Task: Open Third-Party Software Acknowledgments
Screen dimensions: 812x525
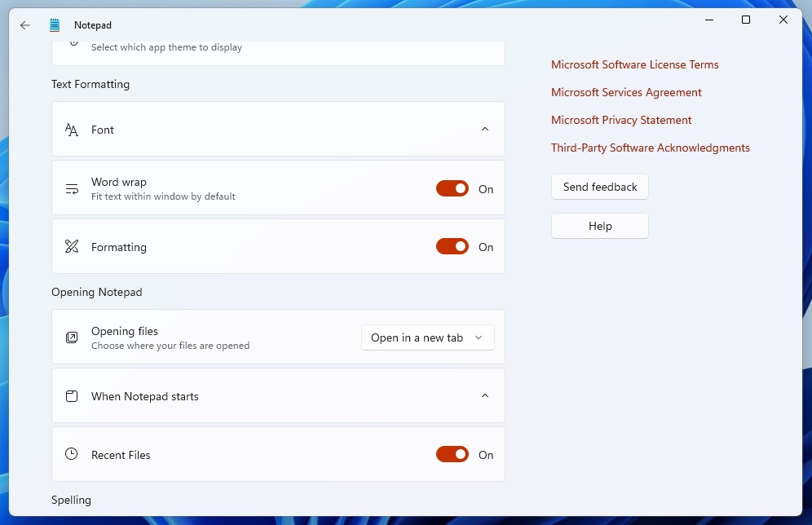Action: [650, 148]
